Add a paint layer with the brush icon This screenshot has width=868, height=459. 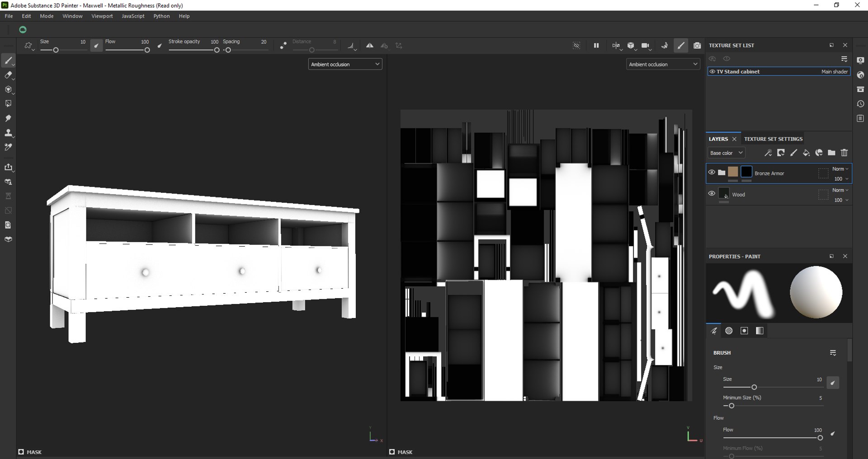(793, 153)
